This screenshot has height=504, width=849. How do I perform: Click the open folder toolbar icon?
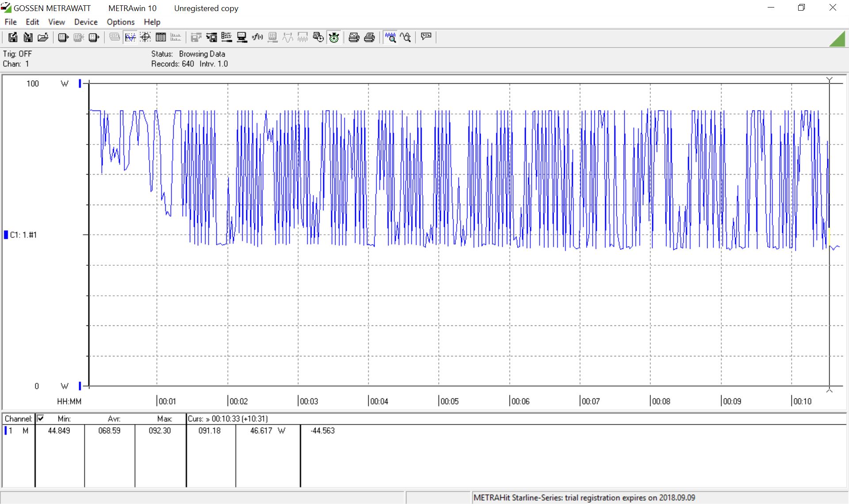(x=43, y=37)
